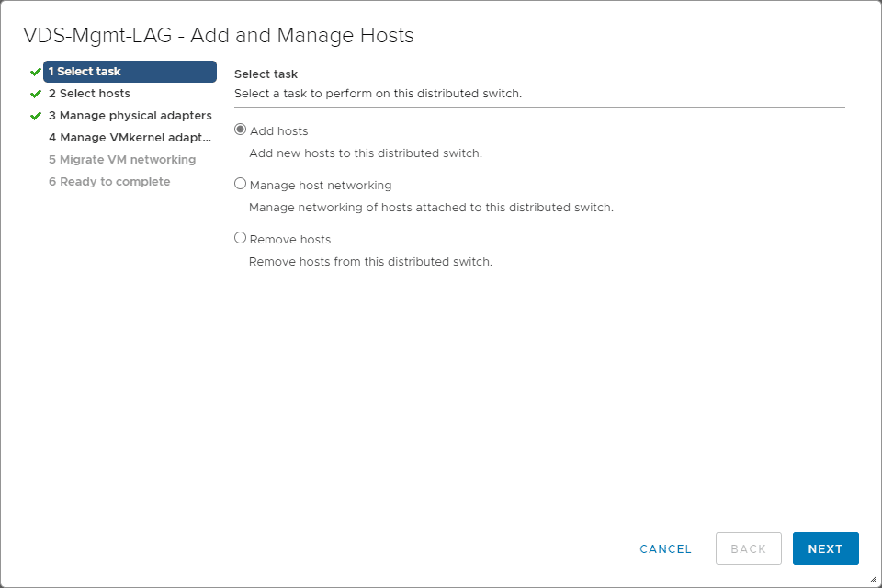The image size is (882, 588).
Task: Go to step 1 Select task
Action: 130,72
